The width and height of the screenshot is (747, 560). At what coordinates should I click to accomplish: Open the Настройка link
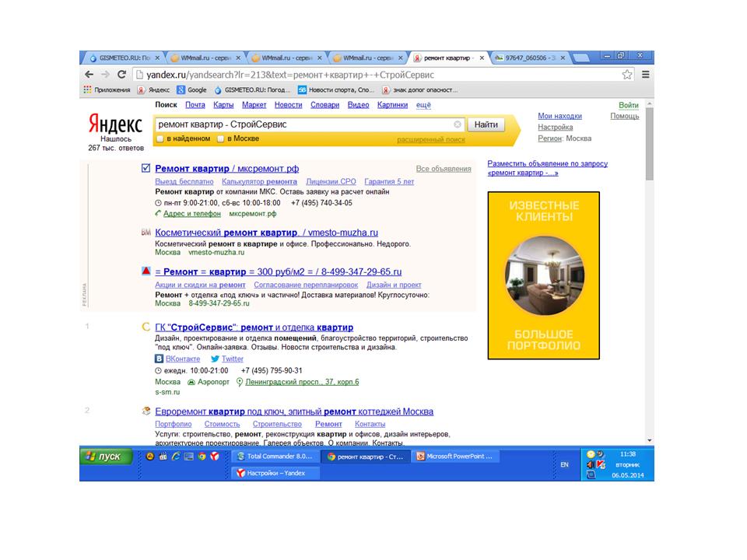pos(555,127)
